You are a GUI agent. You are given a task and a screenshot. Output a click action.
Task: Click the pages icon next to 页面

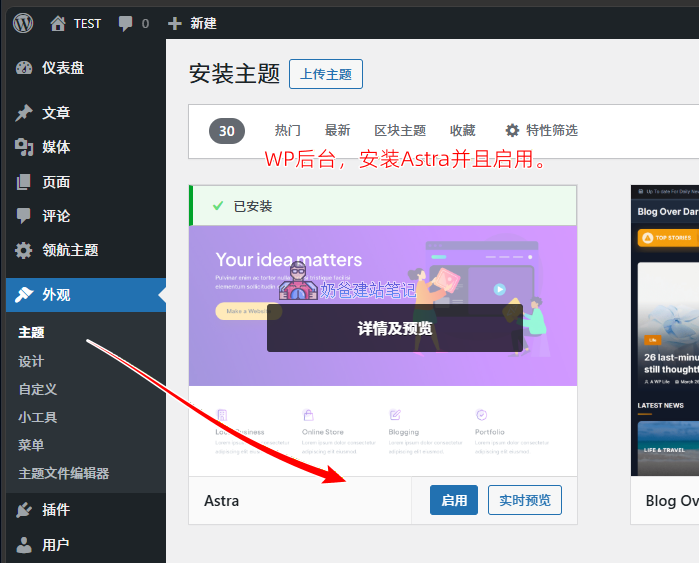(24, 182)
